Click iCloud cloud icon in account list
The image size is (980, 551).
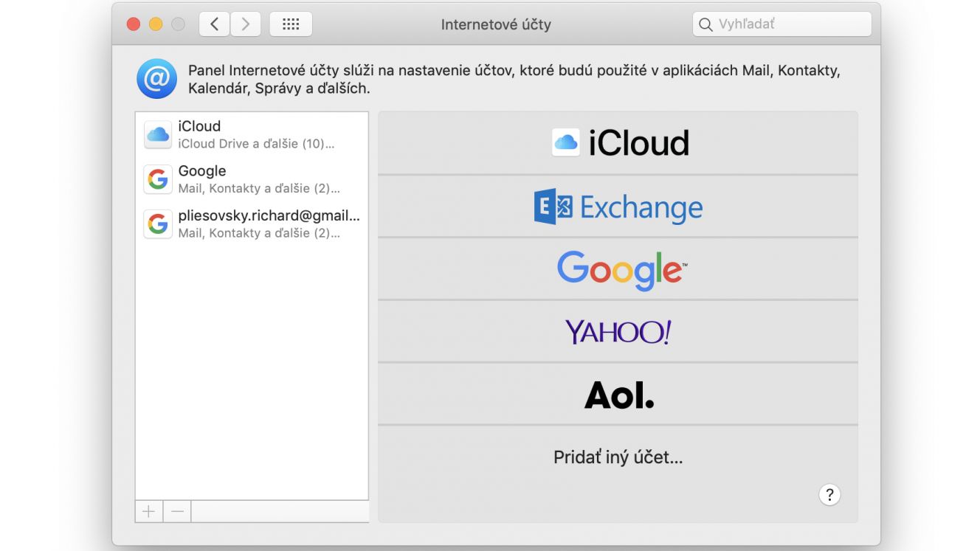[x=158, y=134]
